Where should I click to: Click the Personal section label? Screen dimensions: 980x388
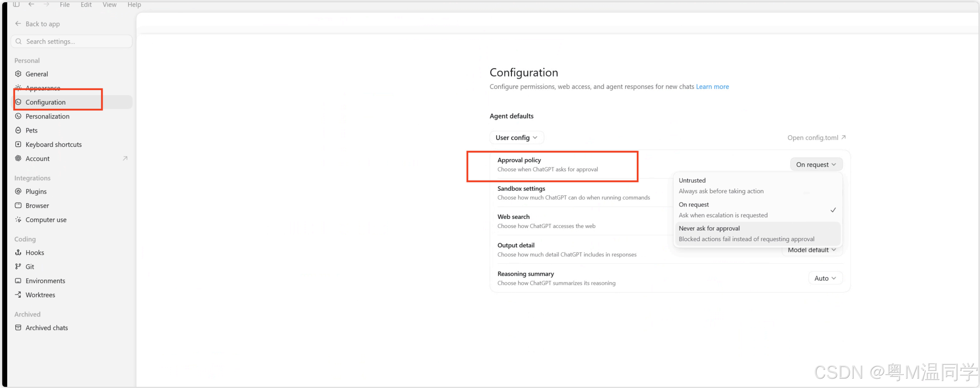tap(27, 61)
